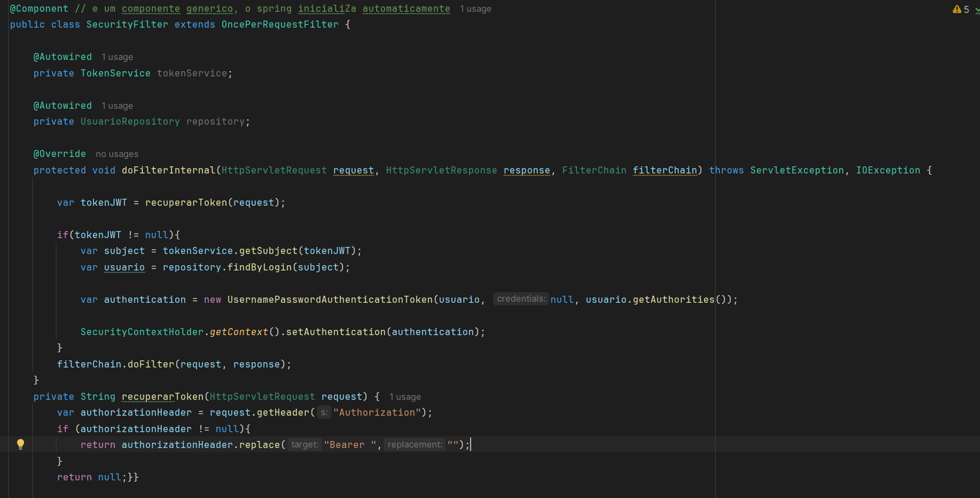Viewport: 980px width, 498px height.
Task: Click the italic getContext static call
Action: click(x=239, y=332)
